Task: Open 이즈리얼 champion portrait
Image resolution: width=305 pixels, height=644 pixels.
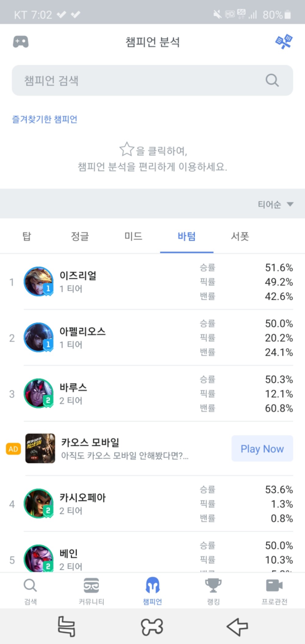Action: point(39,282)
